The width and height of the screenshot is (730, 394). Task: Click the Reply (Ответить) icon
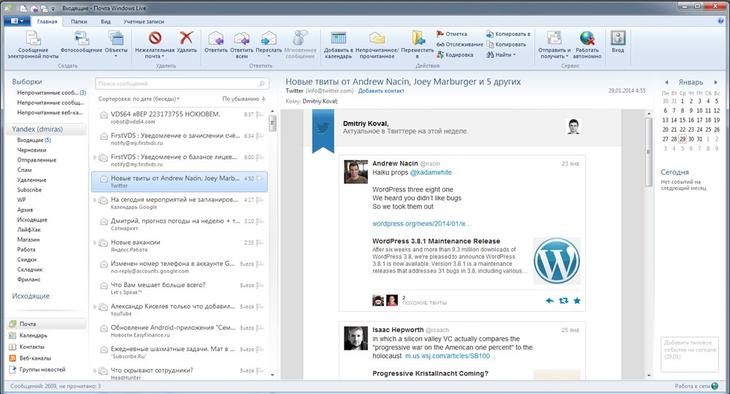216,38
